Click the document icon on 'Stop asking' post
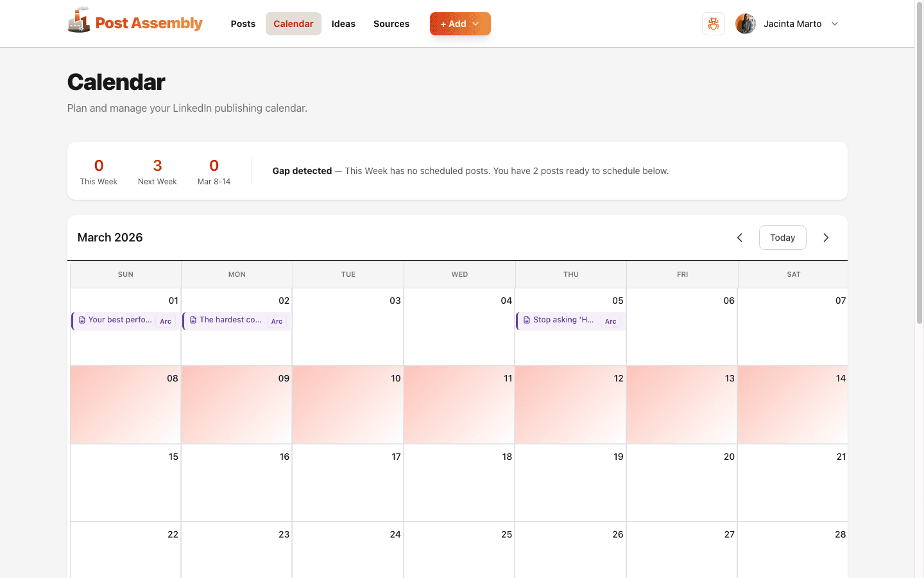This screenshot has width=924, height=578. coord(526,319)
